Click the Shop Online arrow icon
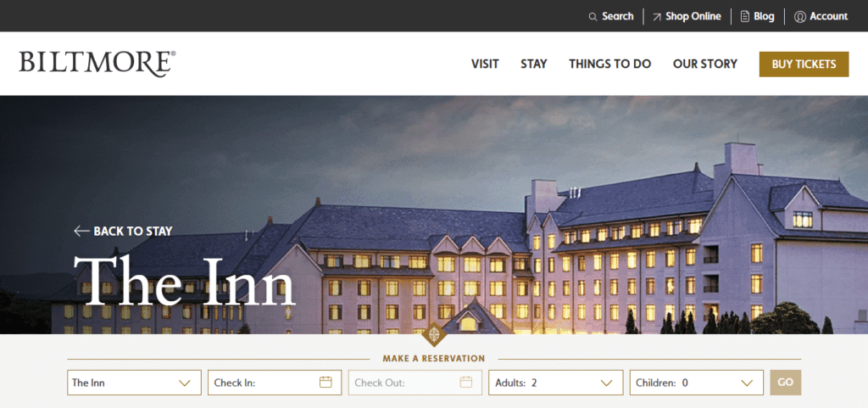The width and height of the screenshot is (868, 408). tap(657, 17)
